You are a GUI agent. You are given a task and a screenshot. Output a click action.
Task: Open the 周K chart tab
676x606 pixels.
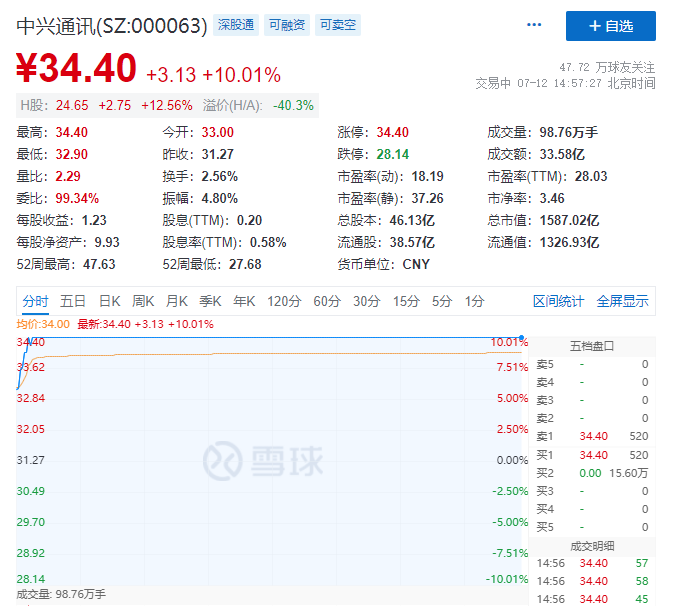(143, 301)
